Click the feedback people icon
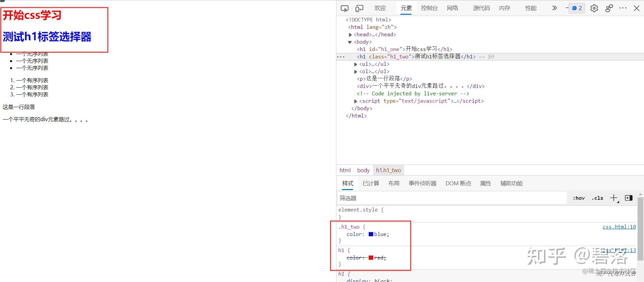 point(609,8)
